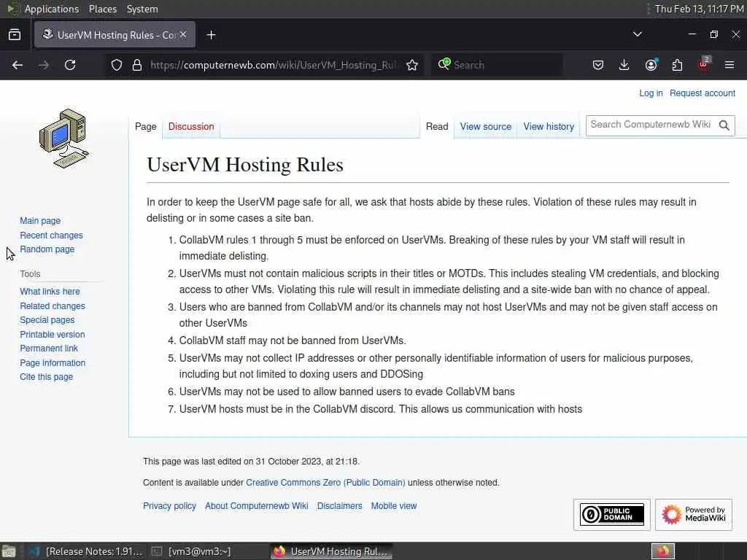Viewport: 747px width, 560px height.
Task: Open Recent changes link
Action: click(52, 236)
